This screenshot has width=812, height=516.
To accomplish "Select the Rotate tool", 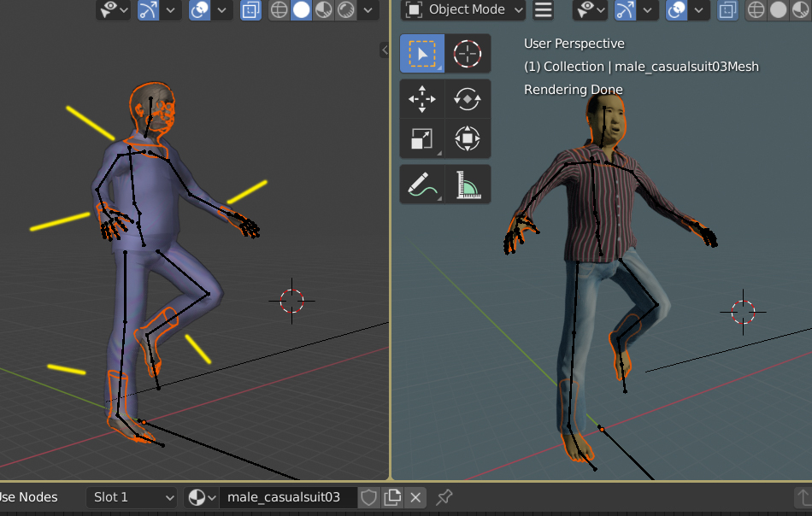I will [x=468, y=99].
